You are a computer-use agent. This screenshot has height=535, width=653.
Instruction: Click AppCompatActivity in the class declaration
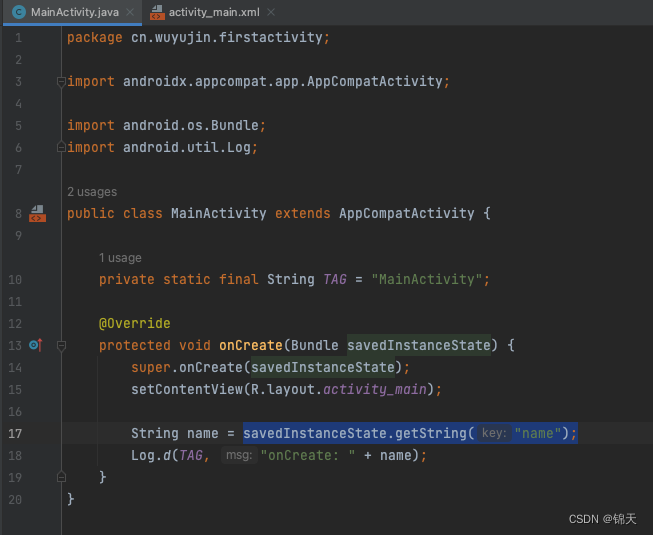click(406, 214)
